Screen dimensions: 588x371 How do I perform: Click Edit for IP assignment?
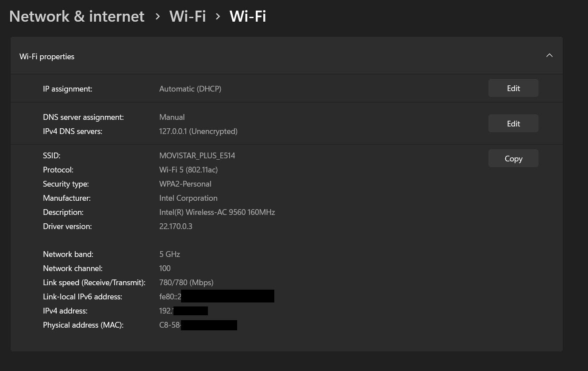(513, 88)
